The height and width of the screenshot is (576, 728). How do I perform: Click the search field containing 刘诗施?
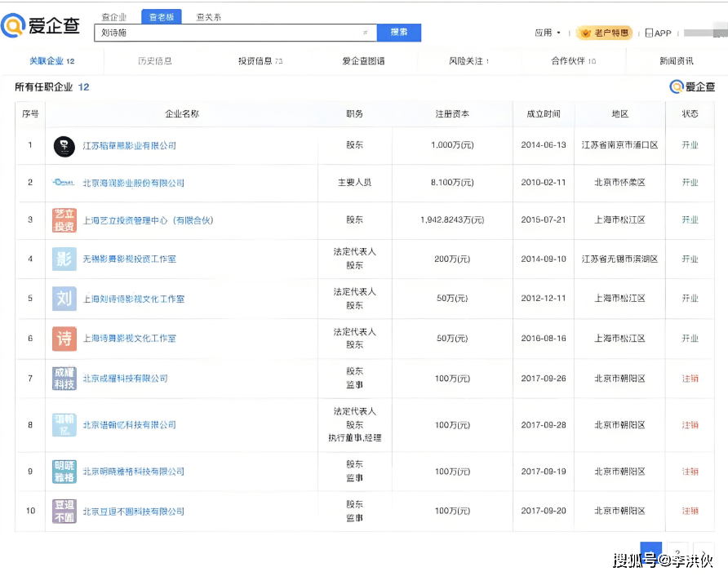click(x=235, y=33)
